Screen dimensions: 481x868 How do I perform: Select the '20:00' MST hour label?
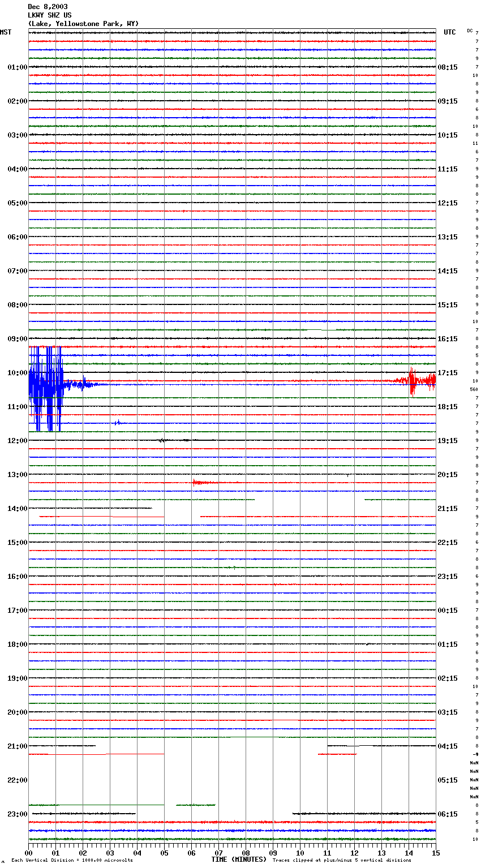pyautogui.click(x=18, y=712)
